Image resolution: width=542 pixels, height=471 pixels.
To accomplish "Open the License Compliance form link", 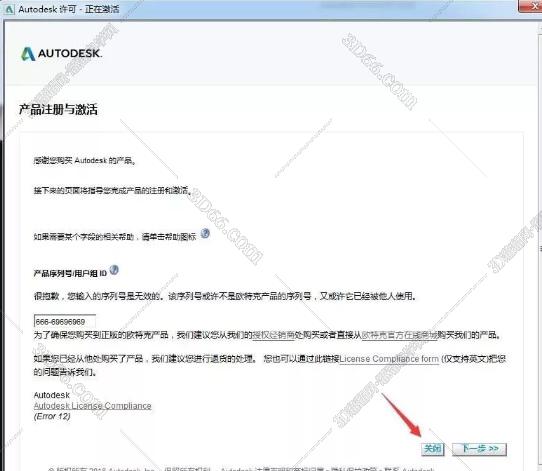I will point(389,359).
